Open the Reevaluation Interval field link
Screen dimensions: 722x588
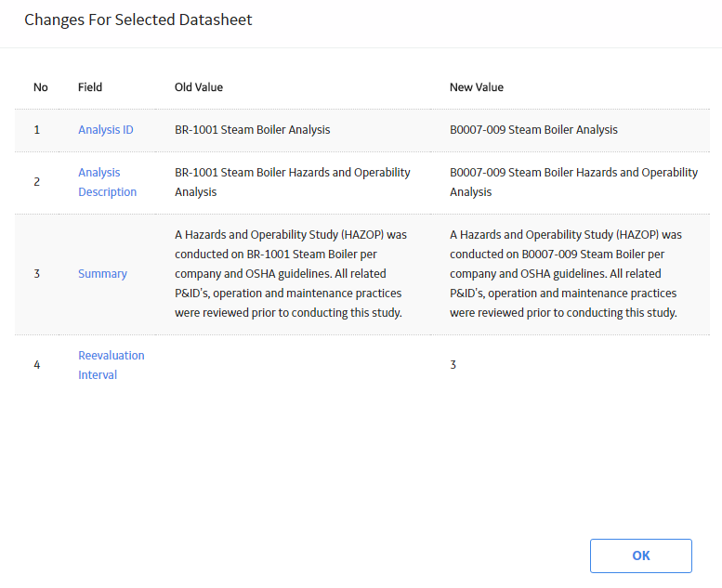[x=111, y=365]
